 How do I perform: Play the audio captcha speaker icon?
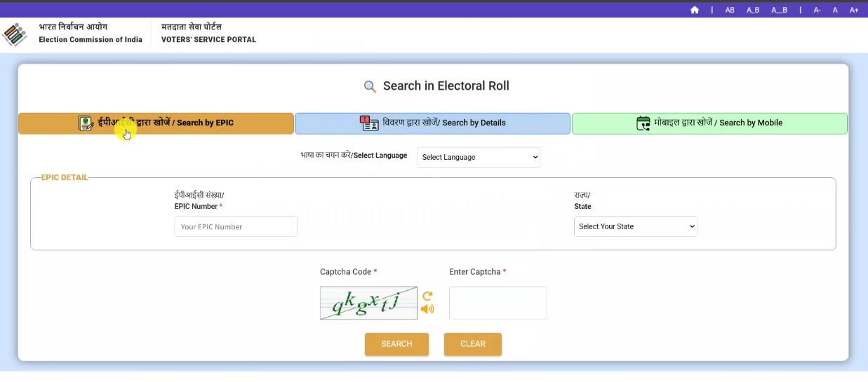pos(427,309)
